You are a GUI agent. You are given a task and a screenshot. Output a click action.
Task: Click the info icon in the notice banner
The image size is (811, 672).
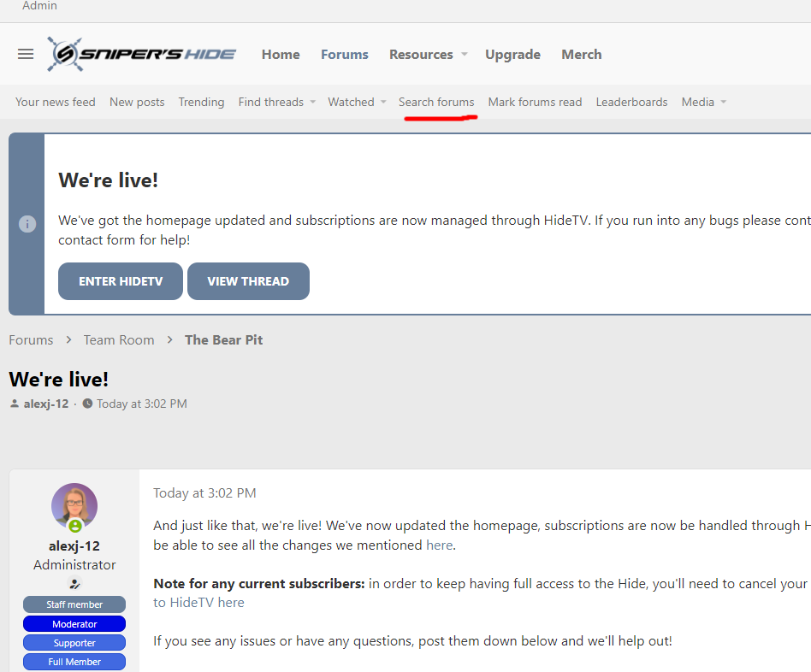27,224
